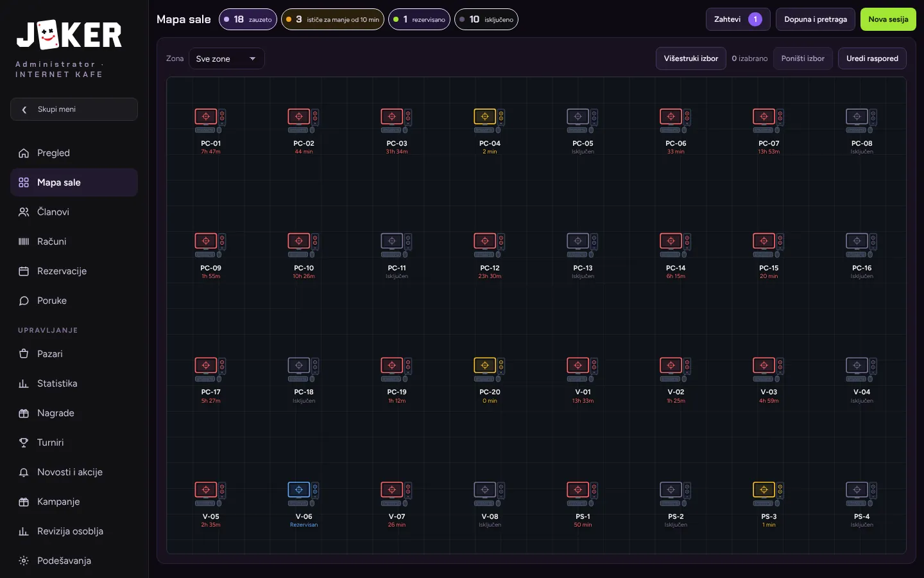Go to Pregled in the sidebar
The height and width of the screenshot is (578, 924).
74,153
